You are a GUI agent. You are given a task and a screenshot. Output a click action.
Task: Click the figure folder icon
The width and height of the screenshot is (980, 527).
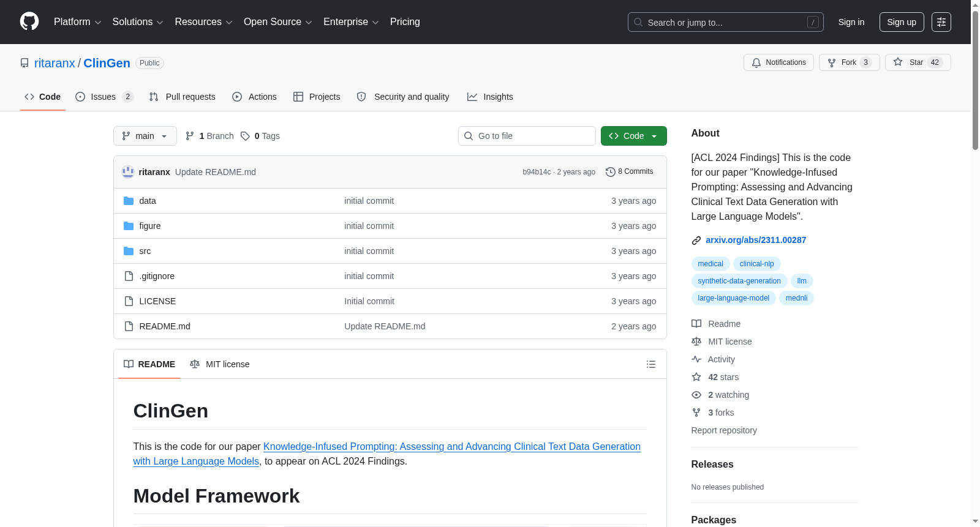[129, 226]
